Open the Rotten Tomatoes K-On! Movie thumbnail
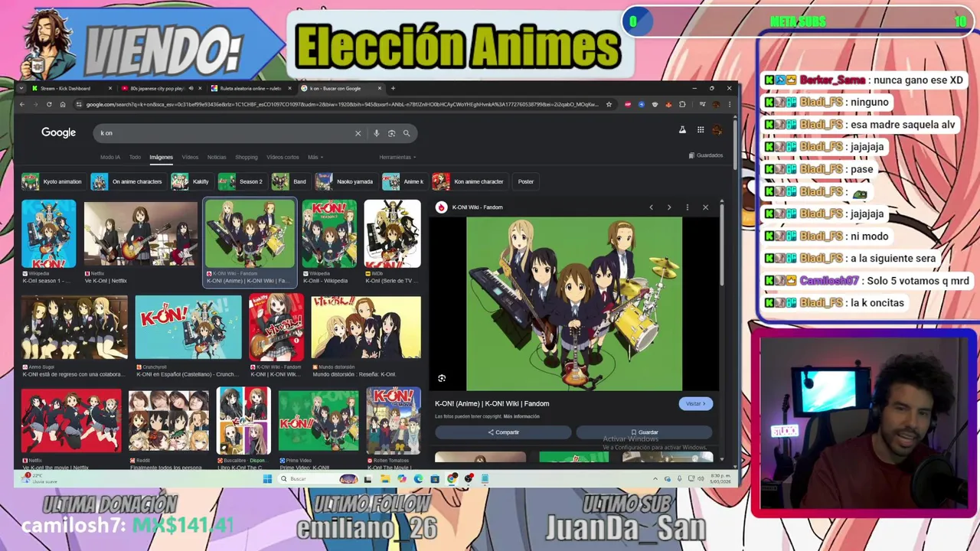This screenshot has width=980, height=551. pos(394,420)
